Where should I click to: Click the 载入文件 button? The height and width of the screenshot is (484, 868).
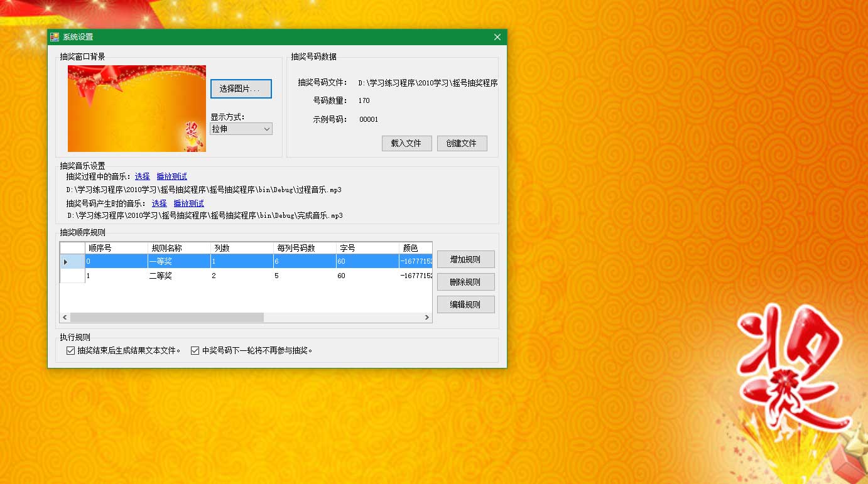point(406,143)
